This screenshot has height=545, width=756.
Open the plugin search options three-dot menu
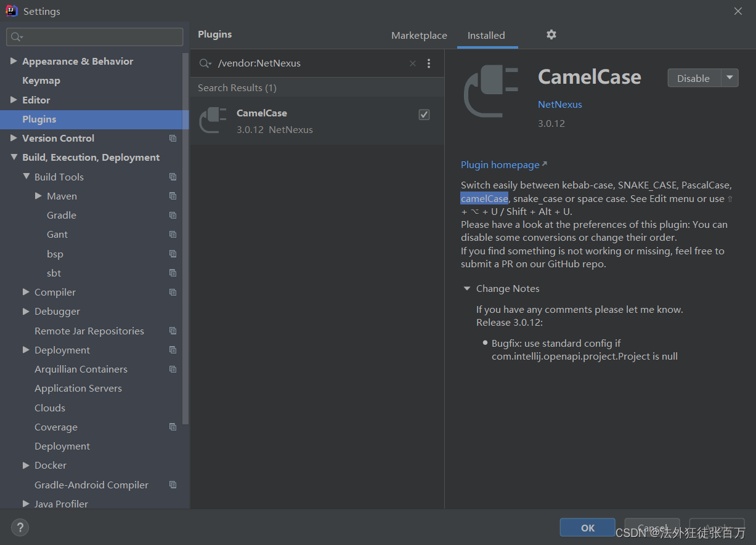[x=429, y=63]
